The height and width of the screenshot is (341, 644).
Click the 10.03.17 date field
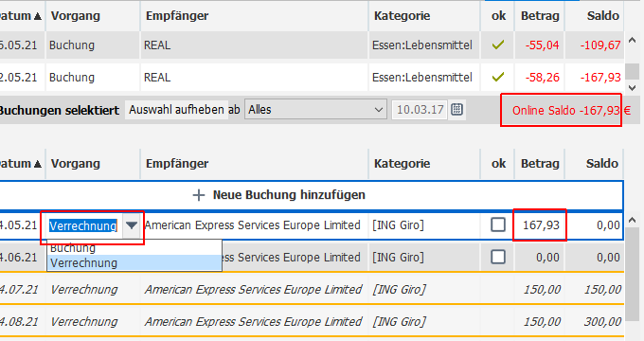coord(420,110)
